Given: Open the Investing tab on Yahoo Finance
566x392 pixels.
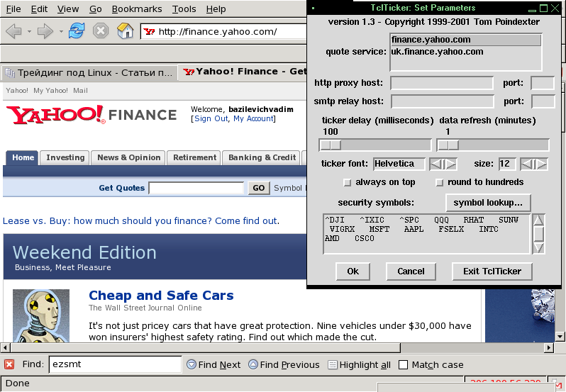Looking at the screenshot, I should click(65, 157).
